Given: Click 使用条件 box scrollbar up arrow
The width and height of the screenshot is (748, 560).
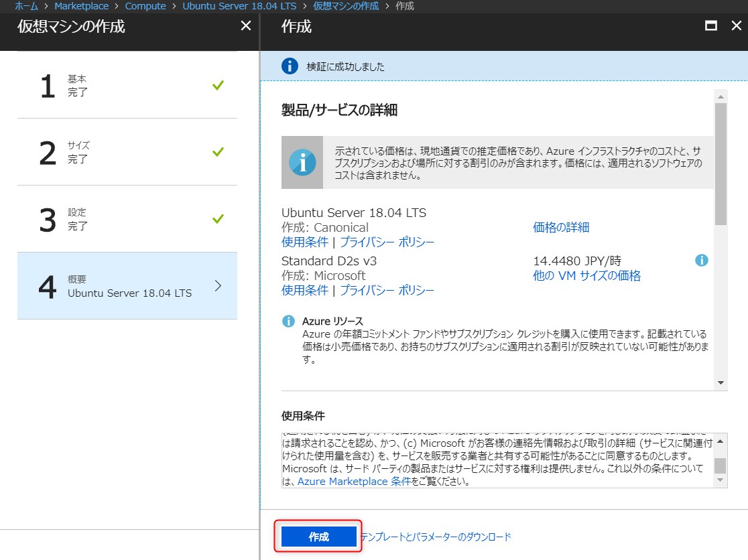Looking at the screenshot, I should [x=721, y=441].
